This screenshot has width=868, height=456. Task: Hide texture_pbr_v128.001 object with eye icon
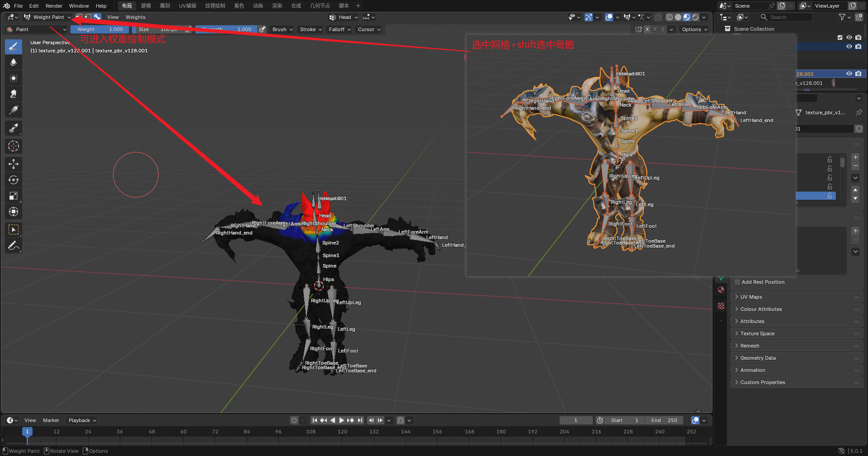click(849, 74)
